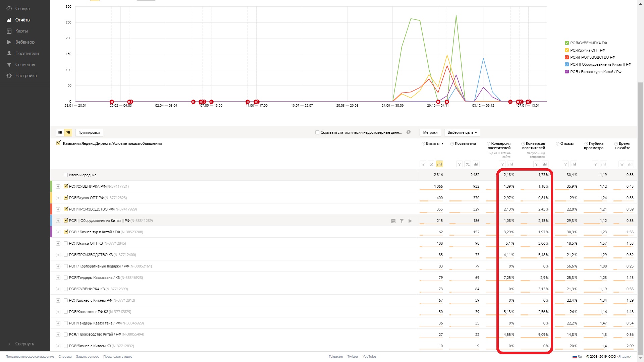Go to Вебвизор in sidebar
Image resolution: width=644 pixels, height=362 pixels.
(x=25, y=42)
